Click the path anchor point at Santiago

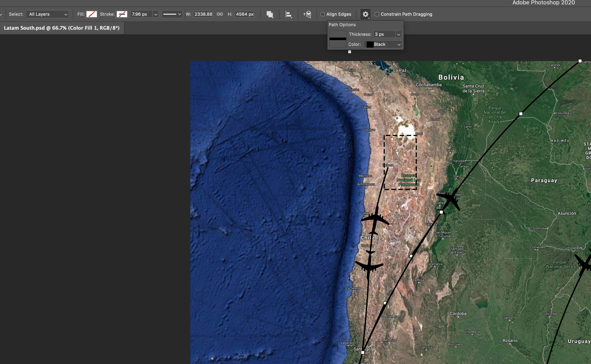(x=363, y=352)
